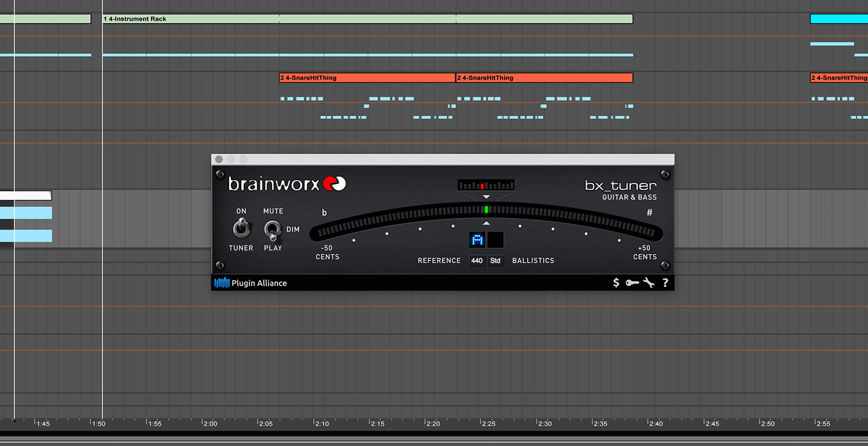Click the bx_tuner window zoom button
This screenshot has width=868, height=446.
pyautogui.click(x=243, y=159)
